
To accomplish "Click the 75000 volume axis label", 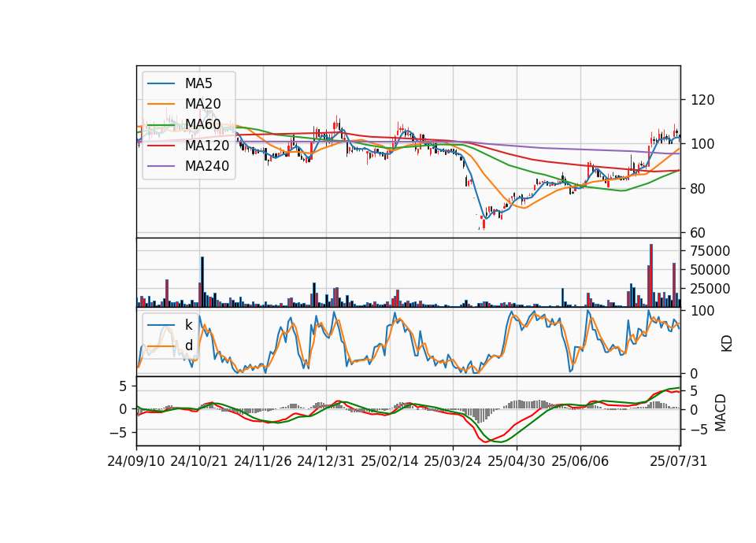I will coord(710,251).
